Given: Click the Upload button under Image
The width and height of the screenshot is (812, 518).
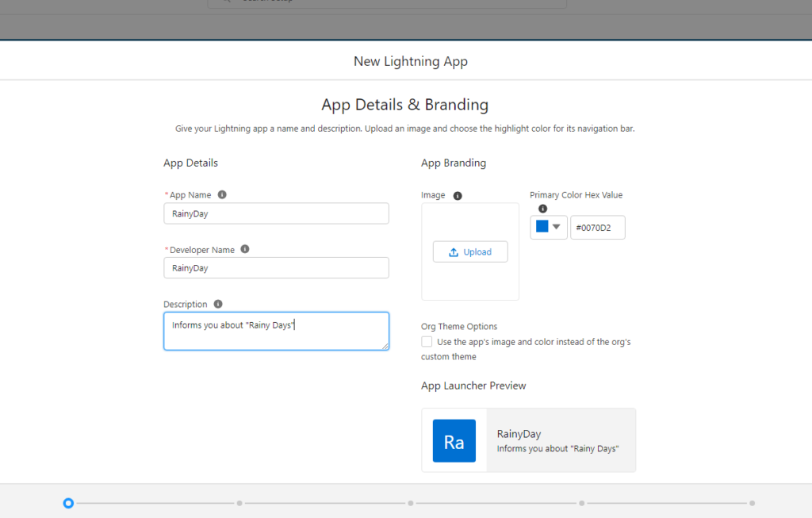Looking at the screenshot, I should 470,251.
